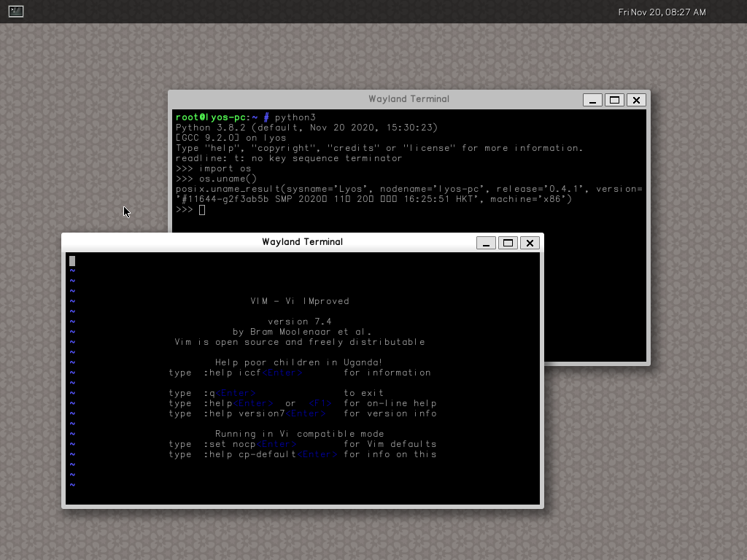Click the close icon on the Python terminal
747x560 pixels.
(636, 100)
